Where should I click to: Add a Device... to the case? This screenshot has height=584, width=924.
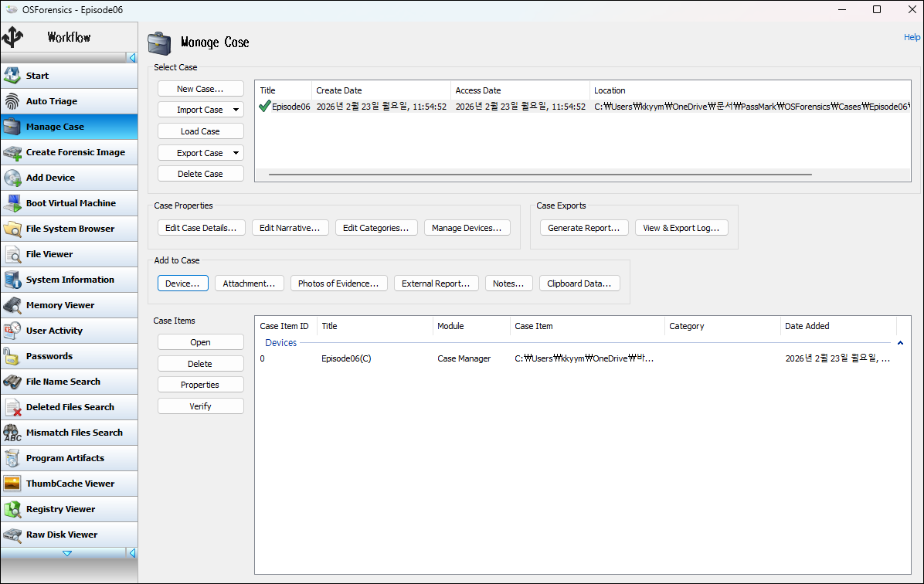(x=182, y=284)
